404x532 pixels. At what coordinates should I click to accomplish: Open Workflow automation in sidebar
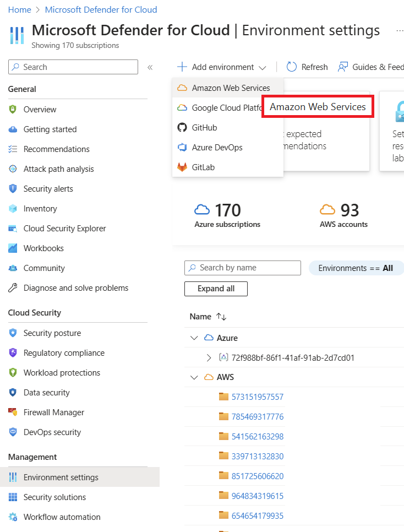(x=62, y=517)
